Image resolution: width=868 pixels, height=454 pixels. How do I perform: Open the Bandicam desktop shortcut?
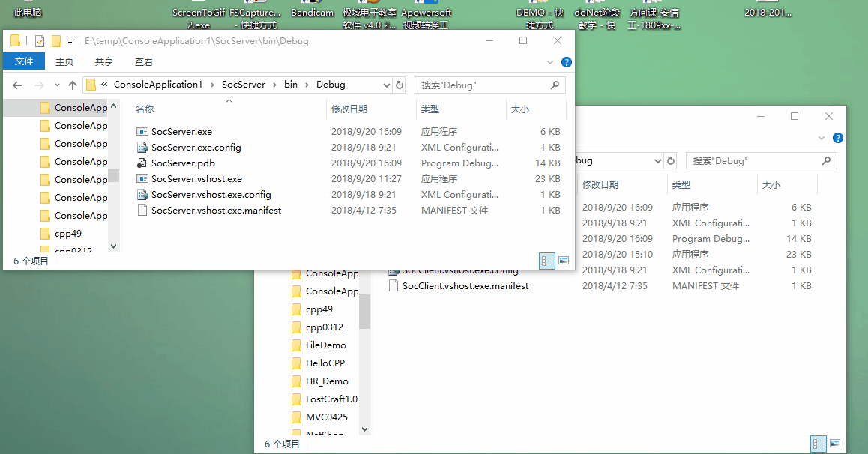click(312, 13)
